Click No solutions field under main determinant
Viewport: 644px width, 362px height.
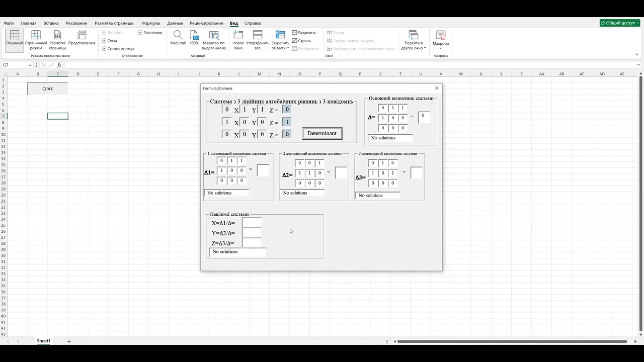(x=390, y=138)
